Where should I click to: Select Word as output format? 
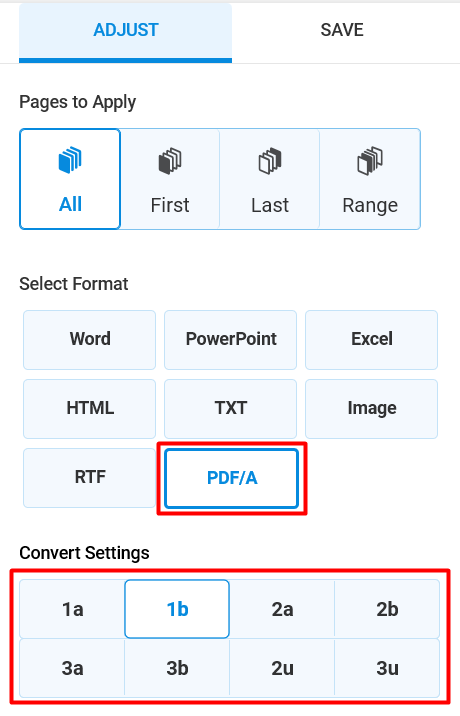(x=90, y=340)
